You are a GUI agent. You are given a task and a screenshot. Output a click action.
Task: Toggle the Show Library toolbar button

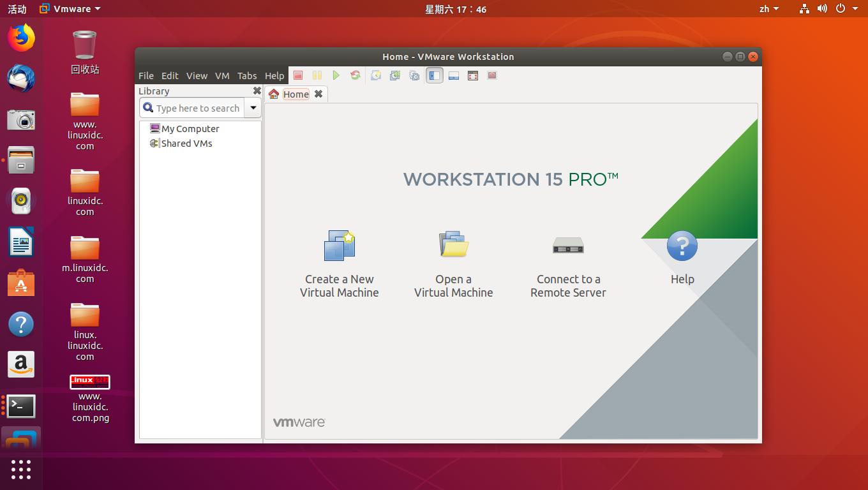(435, 75)
